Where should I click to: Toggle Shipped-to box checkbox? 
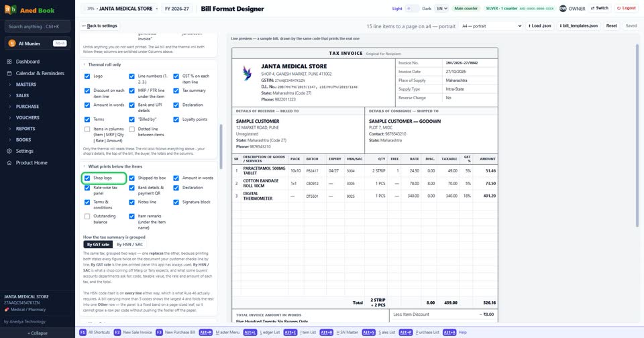tap(131, 178)
